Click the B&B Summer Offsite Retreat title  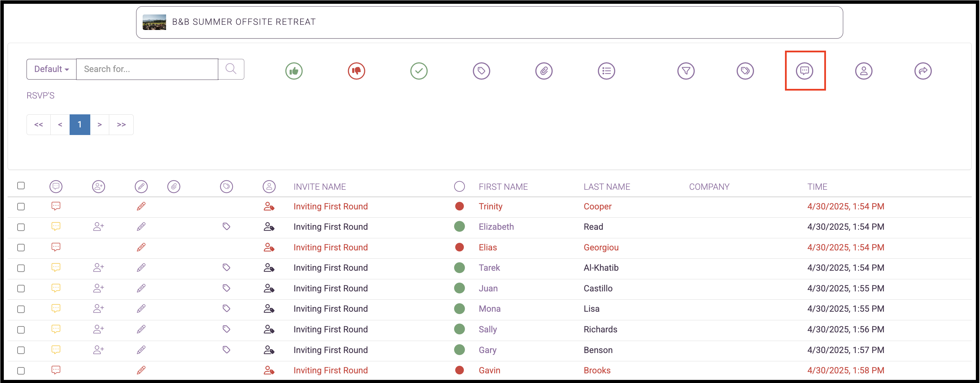click(244, 22)
